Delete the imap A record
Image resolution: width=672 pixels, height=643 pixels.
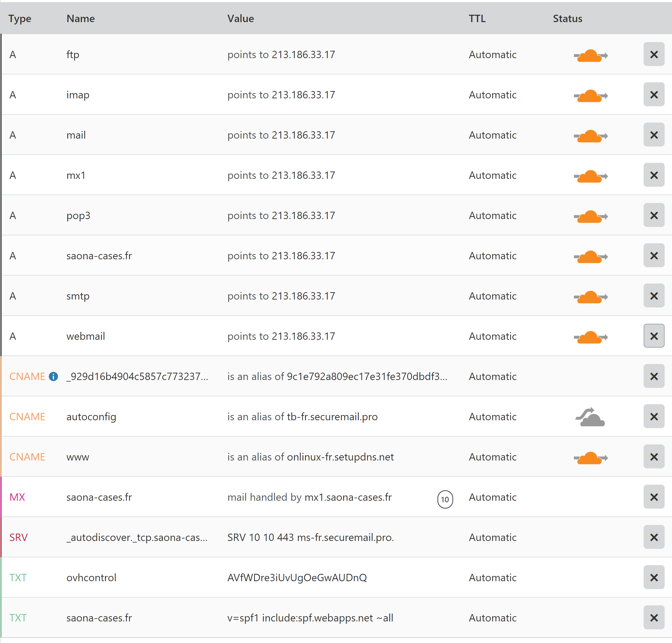(x=654, y=95)
